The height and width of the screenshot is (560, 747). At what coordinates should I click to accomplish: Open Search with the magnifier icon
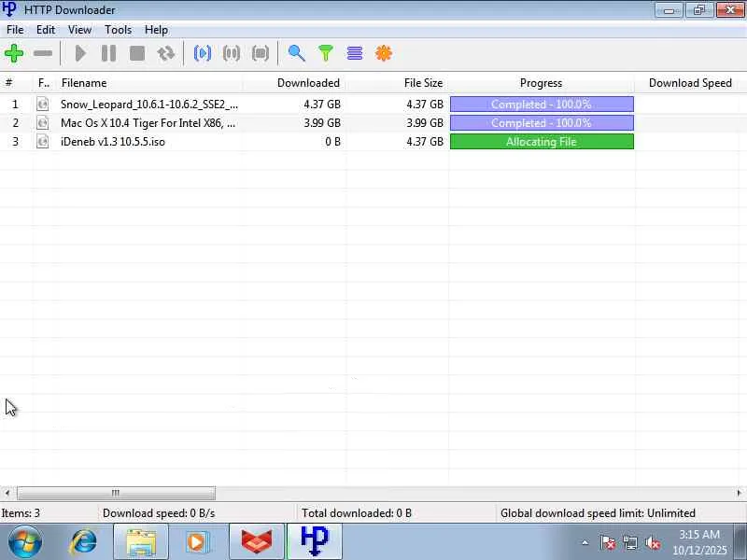(296, 53)
